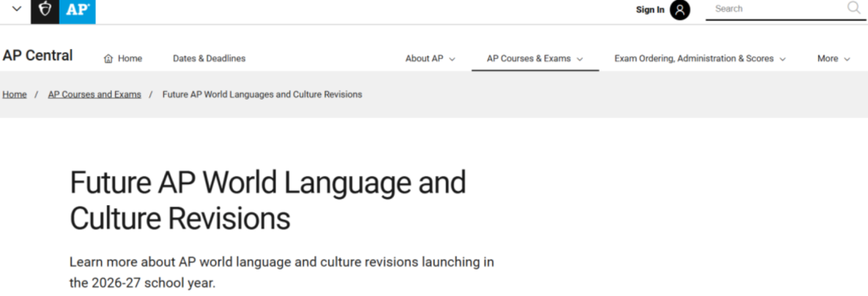The width and height of the screenshot is (868, 296).
Task: Click the Home breadcrumb link
Action: pyautogui.click(x=14, y=94)
